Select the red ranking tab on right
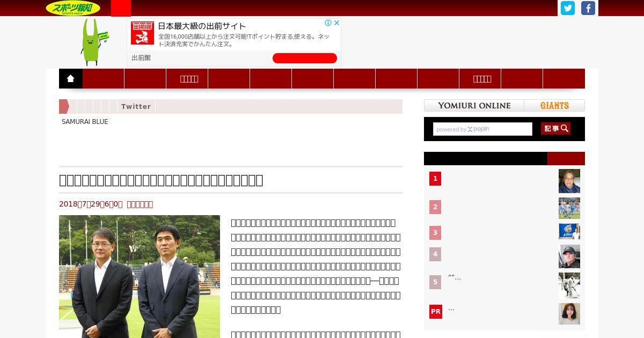 (566, 158)
